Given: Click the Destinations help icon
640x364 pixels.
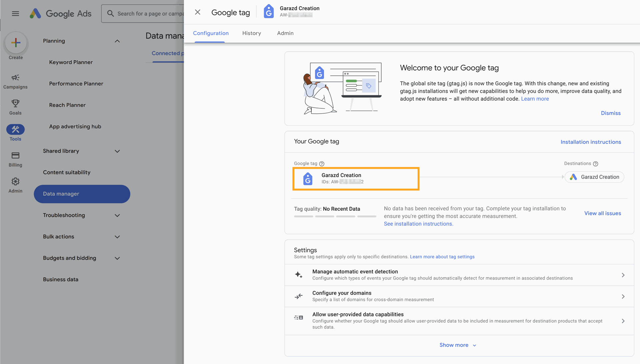Looking at the screenshot, I should coord(596,164).
